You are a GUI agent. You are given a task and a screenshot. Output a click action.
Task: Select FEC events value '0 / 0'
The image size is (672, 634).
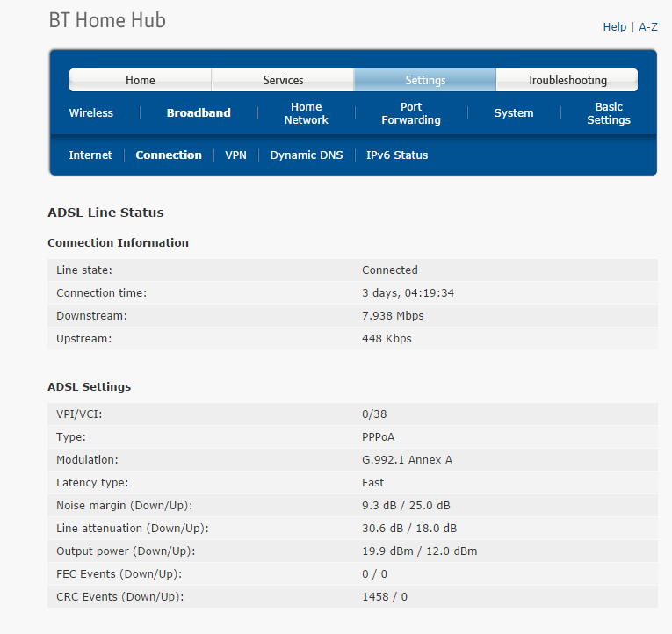[x=374, y=574]
